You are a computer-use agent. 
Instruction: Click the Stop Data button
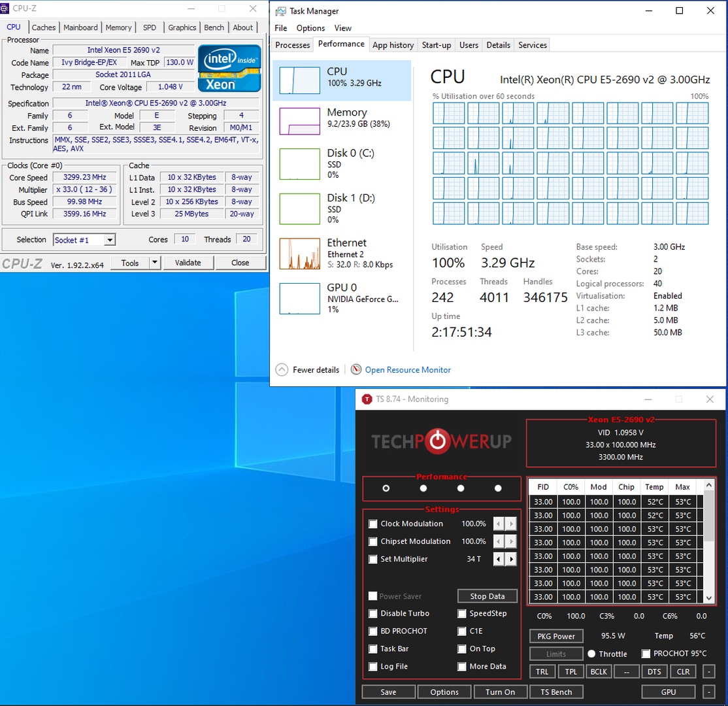click(487, 596)
